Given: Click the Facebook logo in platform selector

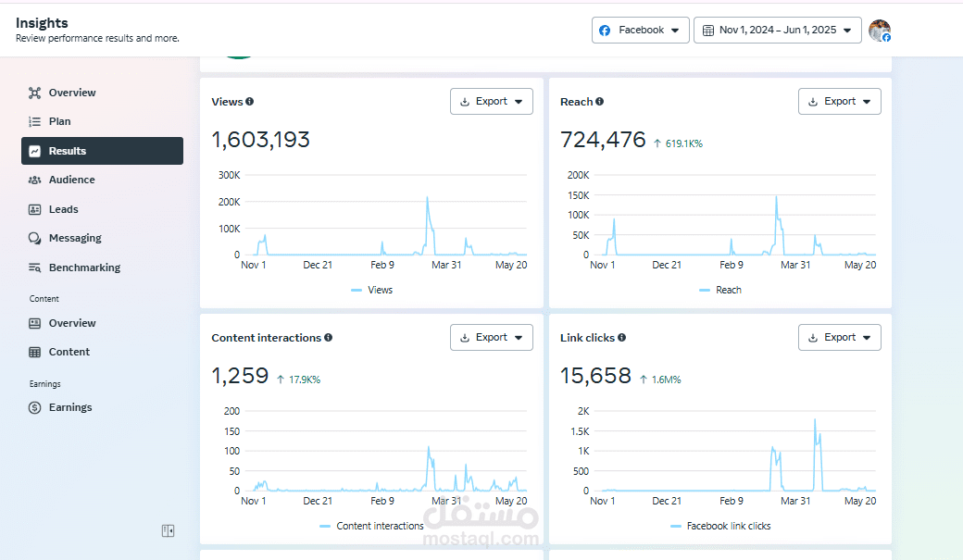Looking at the screenshot, I should point(605,31).
